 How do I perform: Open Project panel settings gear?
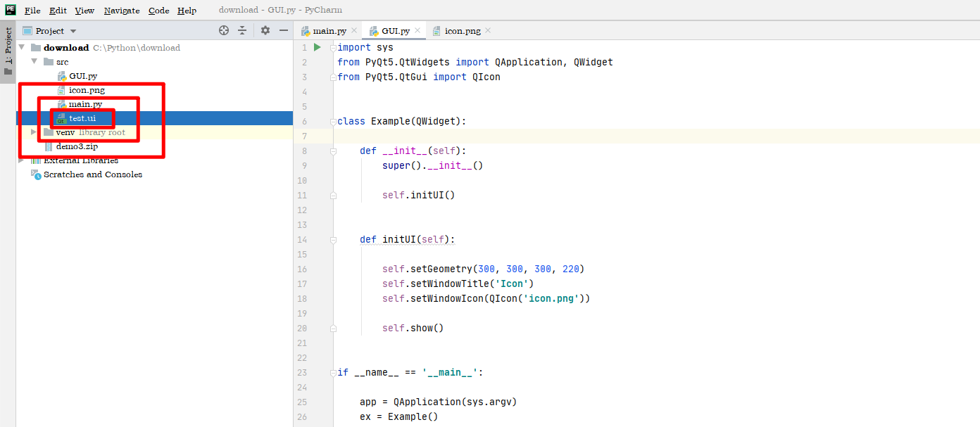click(265, 30)
